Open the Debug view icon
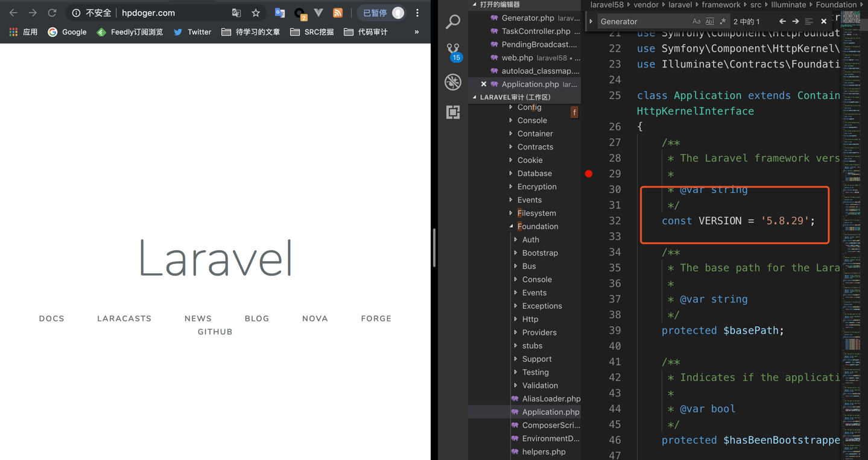868x460 pixels. click(453, 82)
